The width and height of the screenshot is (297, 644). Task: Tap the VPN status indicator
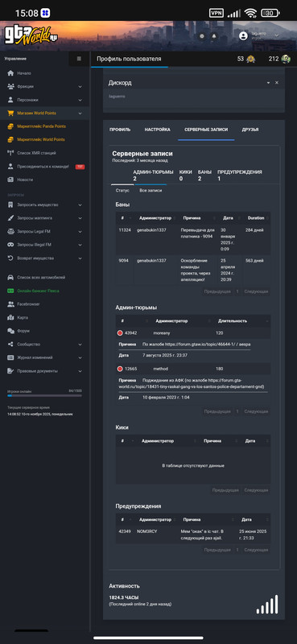coord(216,13)
